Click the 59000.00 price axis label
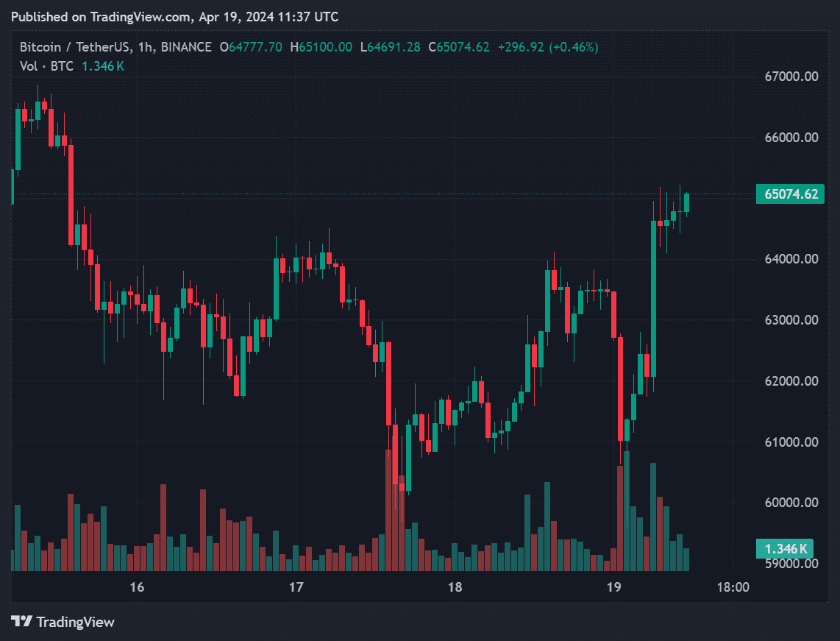The image size is (840, 641). (791, 564)
